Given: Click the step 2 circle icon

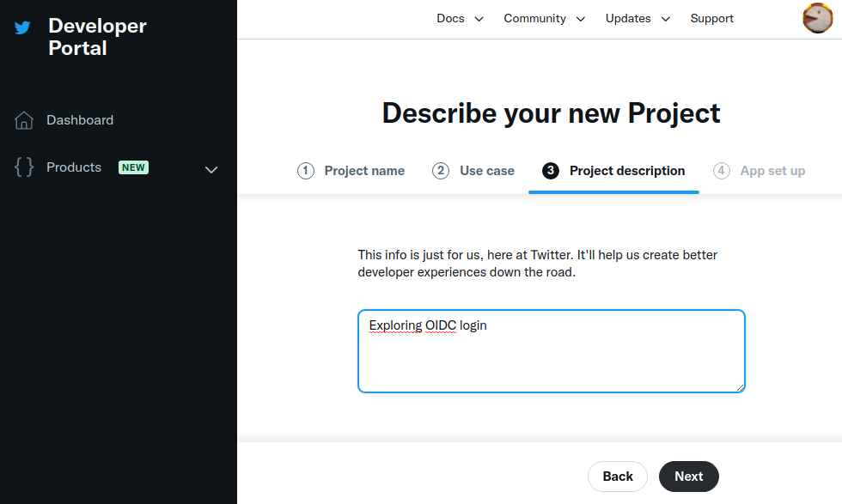Looking at the screenshot, I should point(441,171).
